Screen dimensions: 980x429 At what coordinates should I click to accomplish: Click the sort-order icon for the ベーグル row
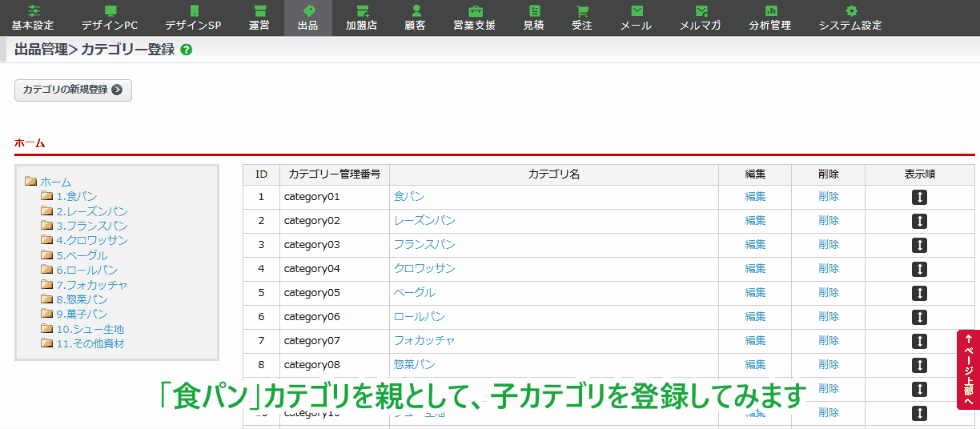[x=919, y=293]
